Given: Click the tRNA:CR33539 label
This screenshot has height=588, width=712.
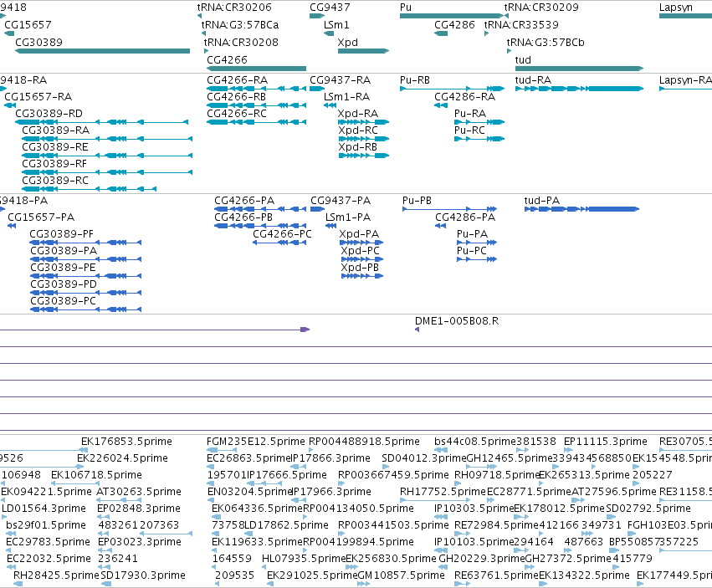Looking at the screenshot, I should [521, 24].
